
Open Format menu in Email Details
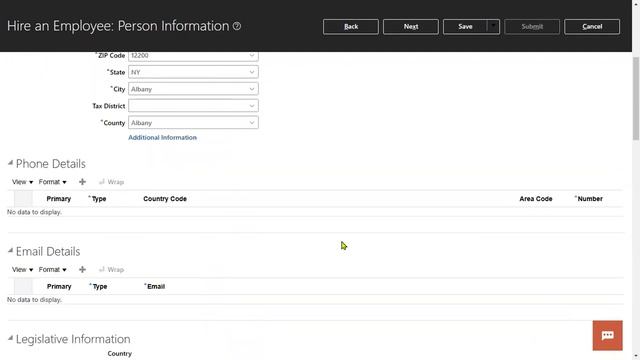point(53,270)
